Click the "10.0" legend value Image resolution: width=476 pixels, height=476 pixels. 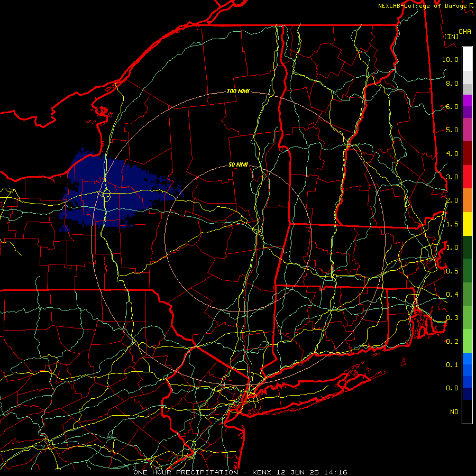pos(450,59)
